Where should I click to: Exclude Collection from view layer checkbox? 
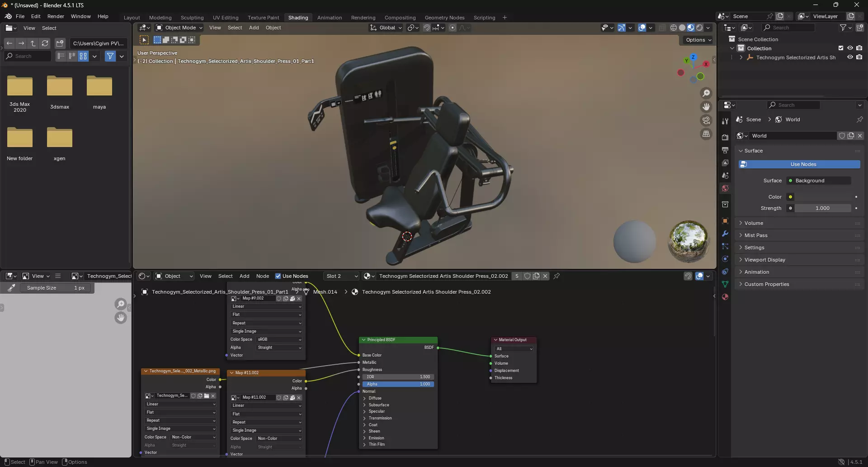841,48
